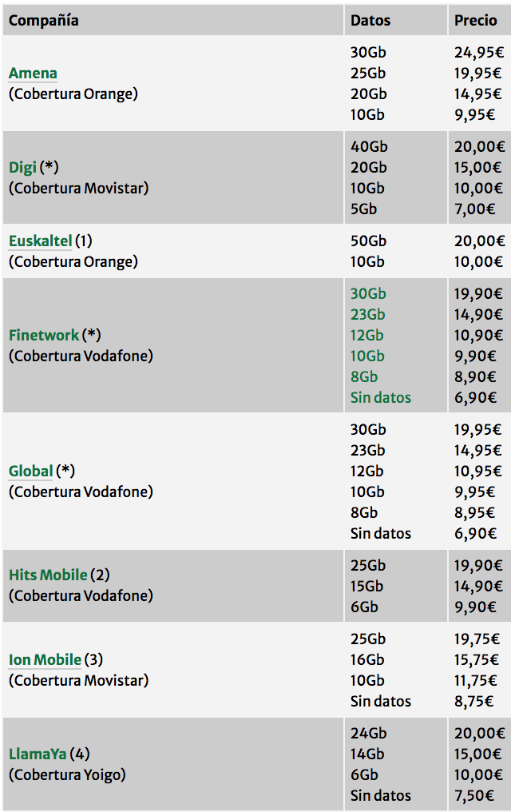Click Finetwork's 8Gb plan link
This screenshot has width=511, height=812.
[x=364, y=376]
